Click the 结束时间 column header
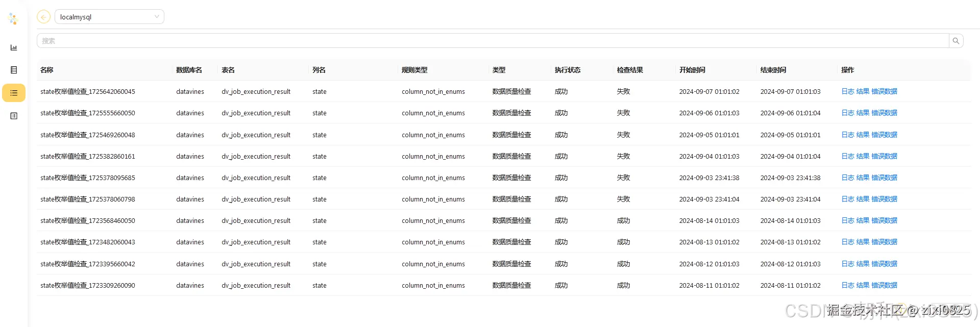980x327 pixels. tap(773, 70)
